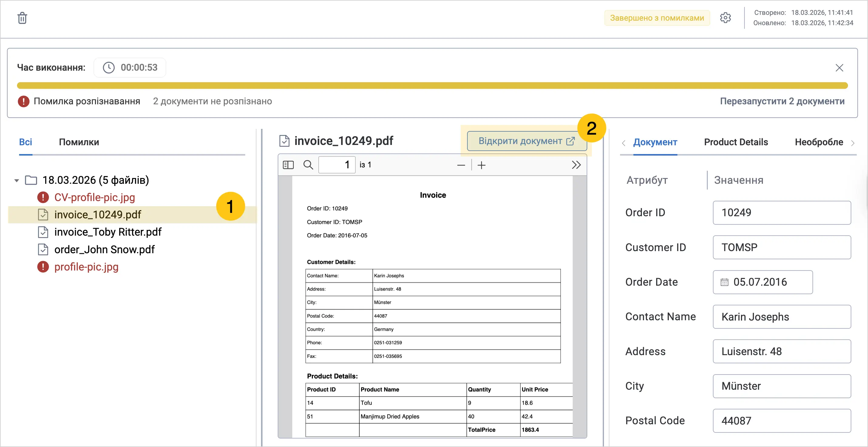Click the PDF search magnifier icon

pos(308,165)
